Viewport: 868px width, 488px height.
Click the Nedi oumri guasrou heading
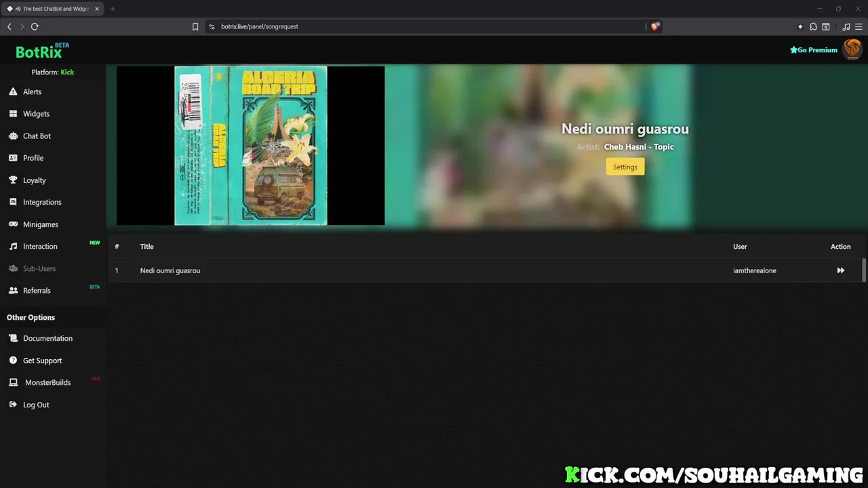[625, 129]
